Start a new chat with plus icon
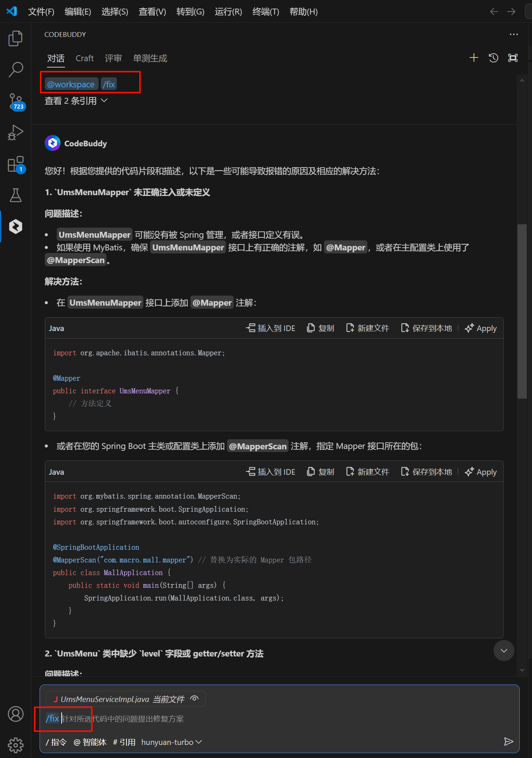 474,57
